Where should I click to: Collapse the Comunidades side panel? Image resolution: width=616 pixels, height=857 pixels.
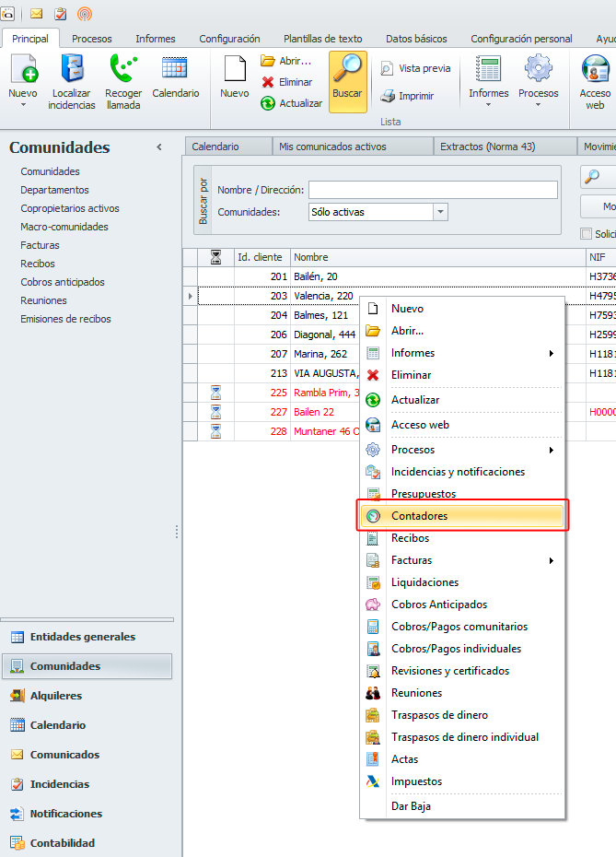tap(159, 147)
